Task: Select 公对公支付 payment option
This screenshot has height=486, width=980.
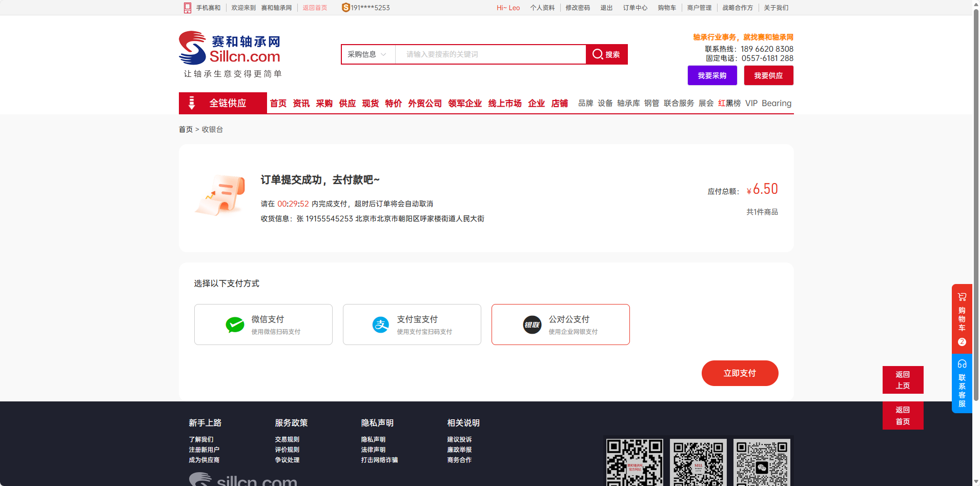Action: (x=560, y=325)
